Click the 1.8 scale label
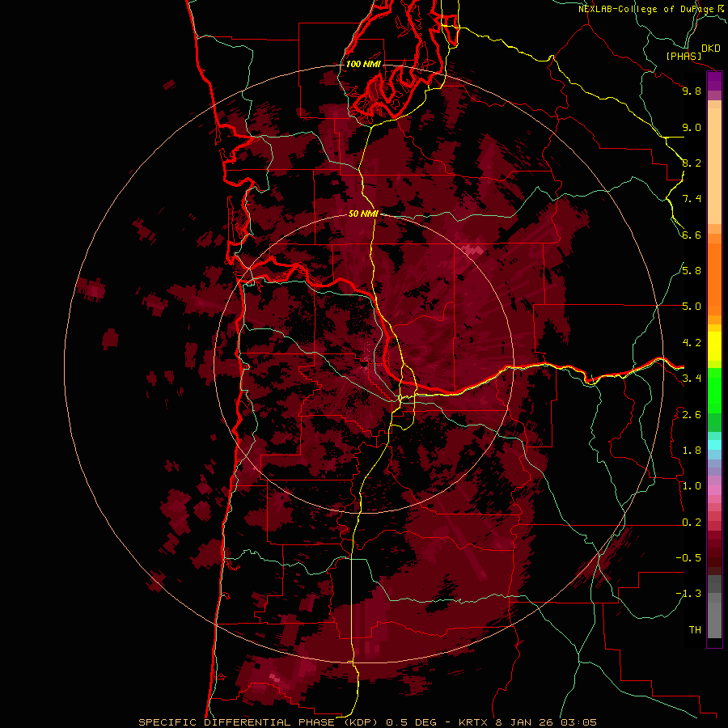The height and width of the screenshot is (728, 728). point(692,451)
